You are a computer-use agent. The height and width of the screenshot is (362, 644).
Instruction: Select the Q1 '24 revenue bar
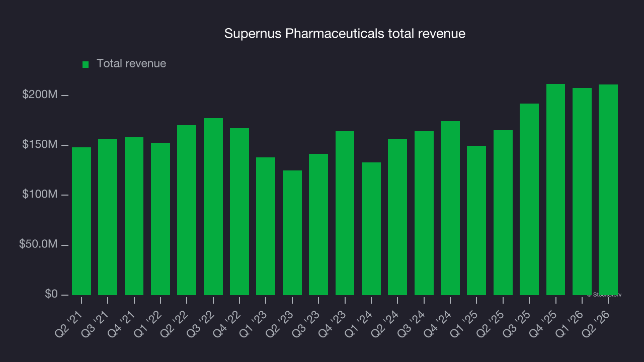click(371, 229)
